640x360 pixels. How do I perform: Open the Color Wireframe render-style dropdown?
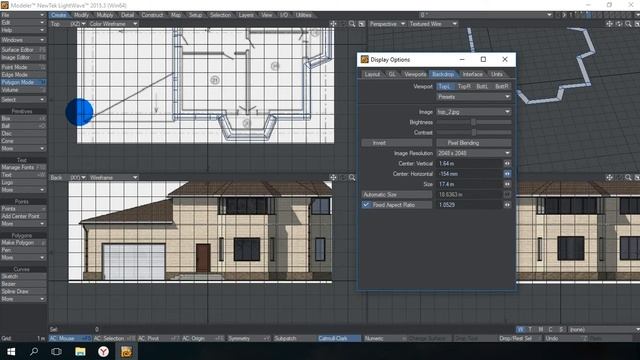pyautogui.click(x=113, y=24)
